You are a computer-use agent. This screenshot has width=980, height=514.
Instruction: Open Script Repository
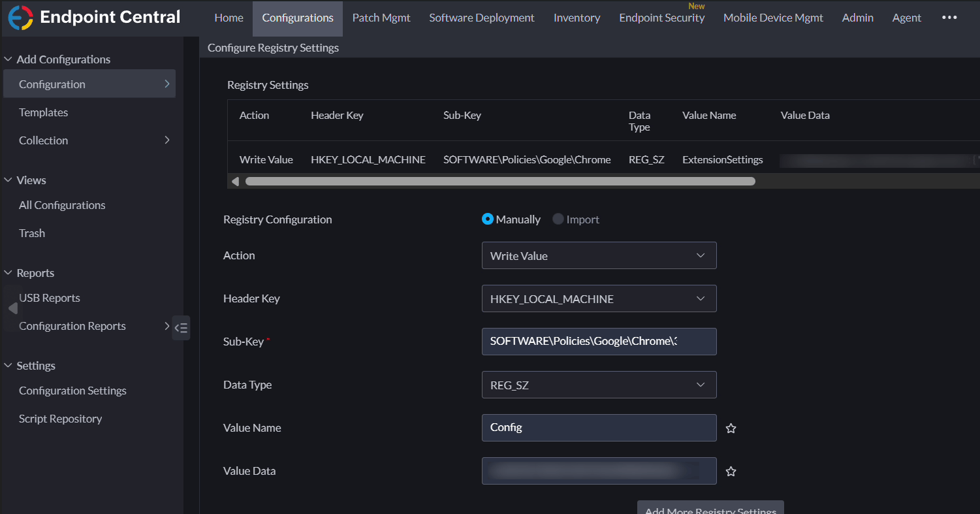click(x=60, y=419)
